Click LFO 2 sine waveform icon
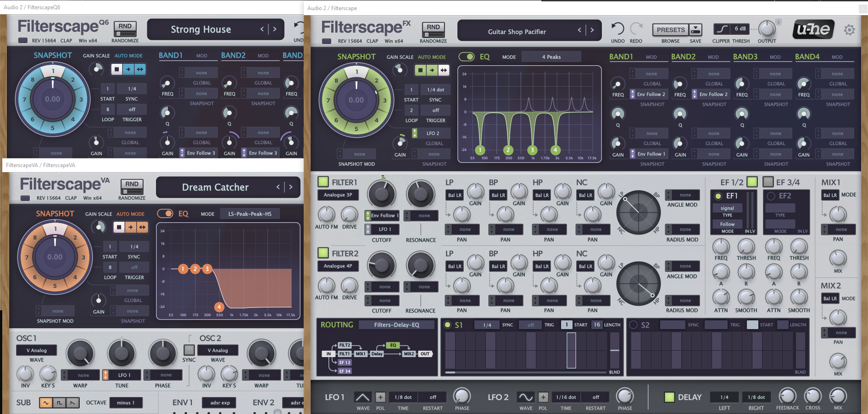Viewport: 868px width, 414px height. point(526,397)
